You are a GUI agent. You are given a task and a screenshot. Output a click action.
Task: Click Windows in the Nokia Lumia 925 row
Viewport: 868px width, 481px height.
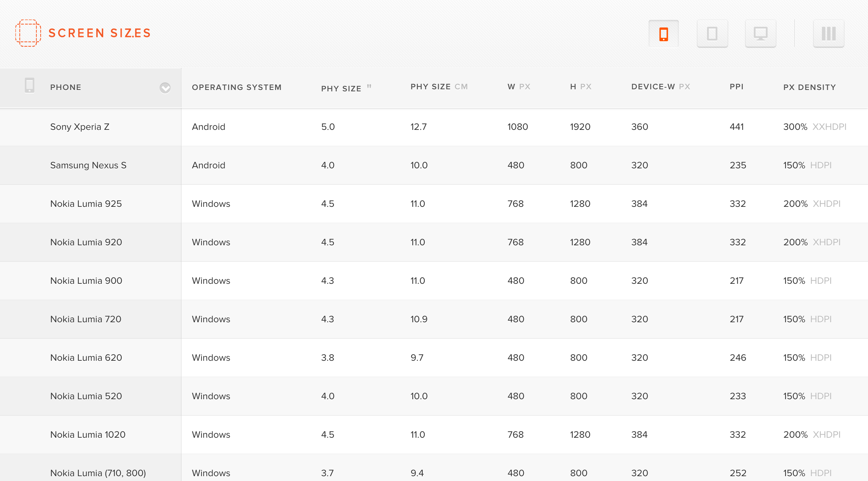[x=211, y=204]
